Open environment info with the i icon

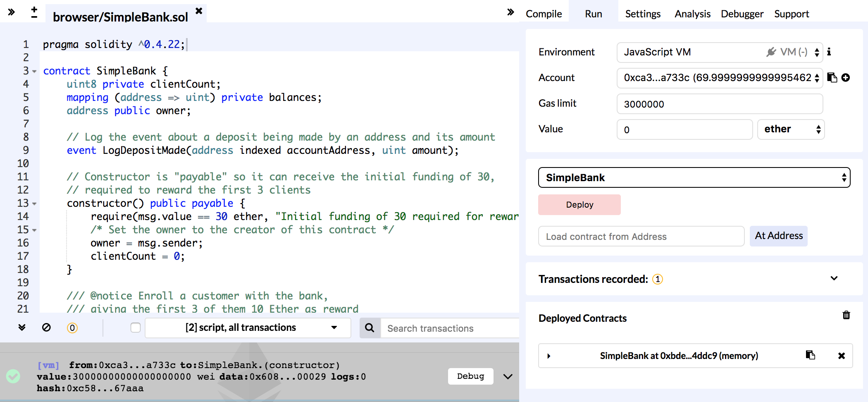(830, 52)
